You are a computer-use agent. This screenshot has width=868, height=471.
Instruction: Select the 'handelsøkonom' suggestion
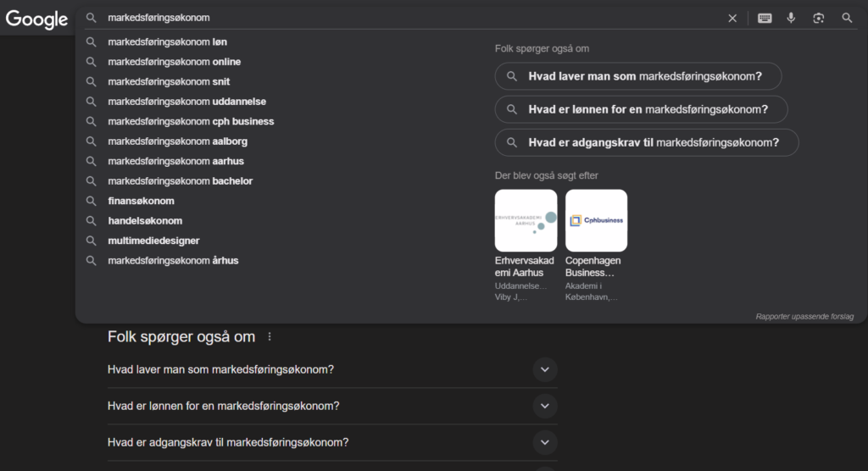coord(145,221)
